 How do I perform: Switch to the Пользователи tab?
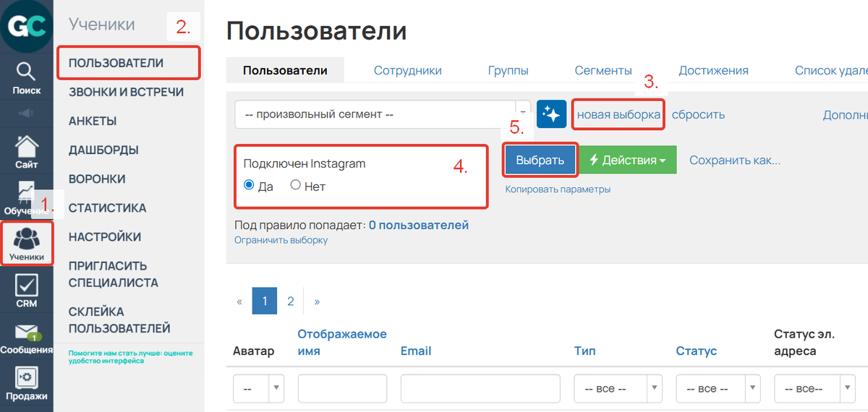tap(285, 70)
